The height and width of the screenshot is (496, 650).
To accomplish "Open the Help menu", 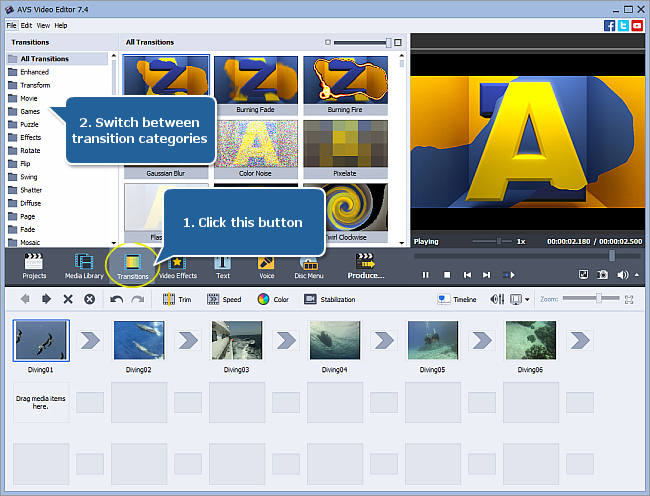I will pyautogui.click(x=61, y=25).
